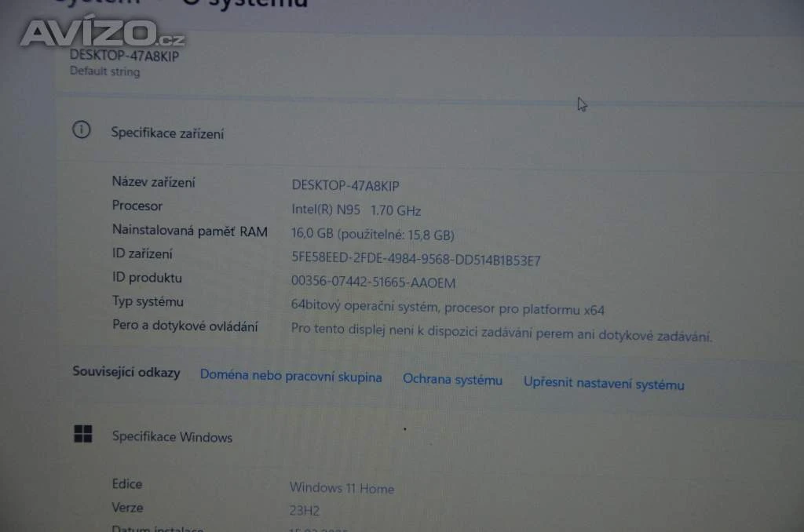Click the Název zařízení label
804x532 pixels.
(154, 182)
